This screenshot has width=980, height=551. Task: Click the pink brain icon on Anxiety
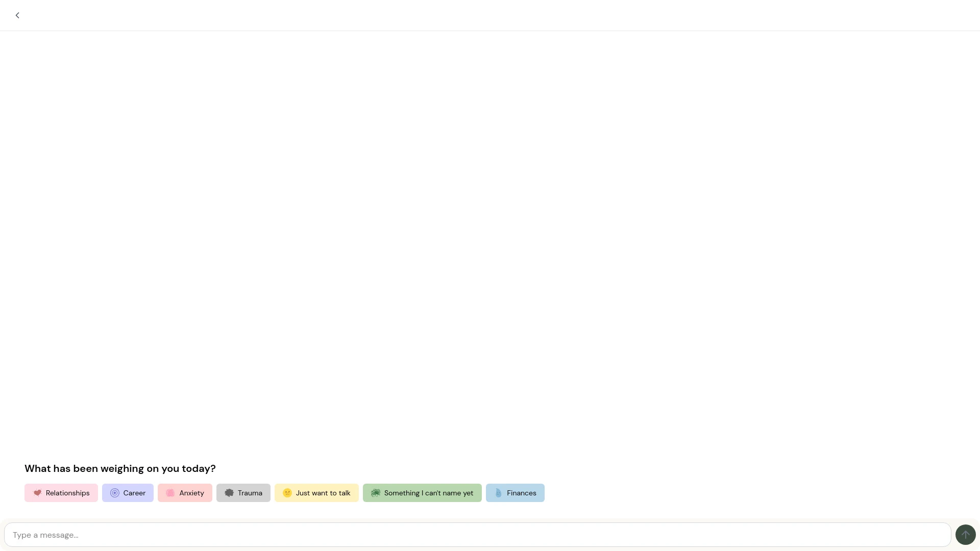[170, 493]
